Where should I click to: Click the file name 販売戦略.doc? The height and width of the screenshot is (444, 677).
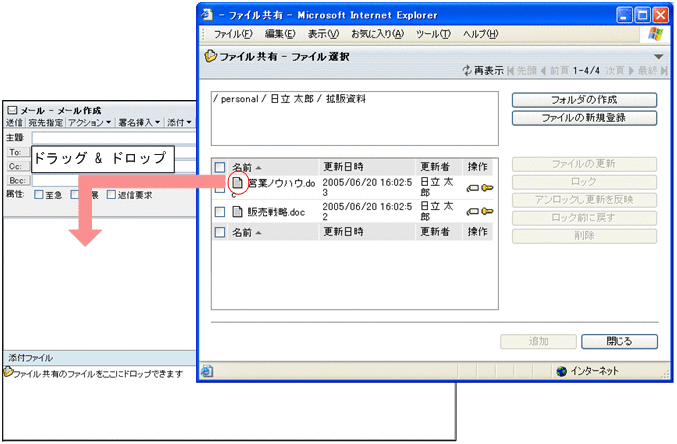point(276,212)
